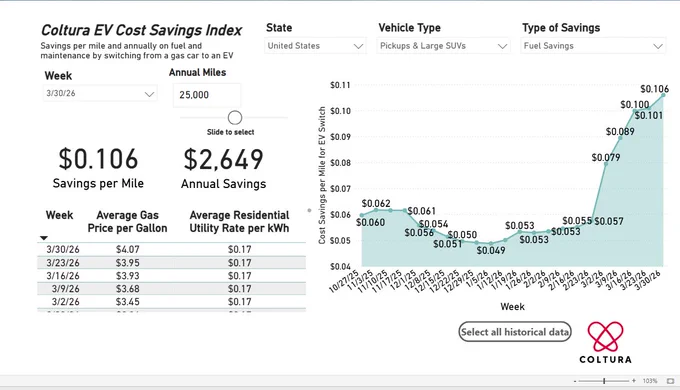Click the Annual Miles slider handle

coord(235,118)
